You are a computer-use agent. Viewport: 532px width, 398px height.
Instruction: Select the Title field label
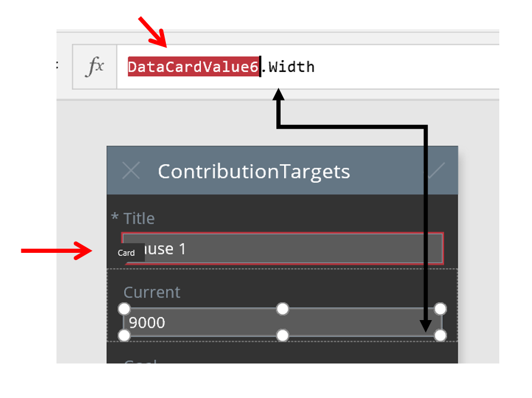coord(139,218)
